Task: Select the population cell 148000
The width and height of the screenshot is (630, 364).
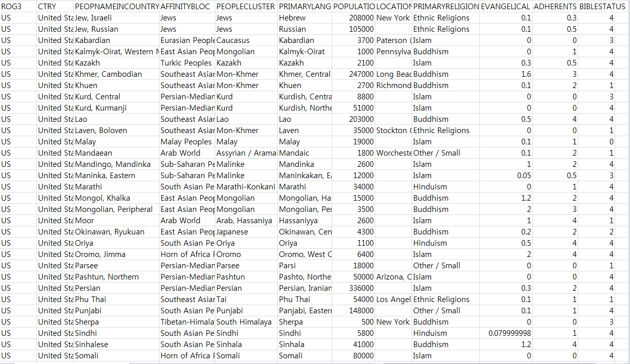Action: point(354,311)
